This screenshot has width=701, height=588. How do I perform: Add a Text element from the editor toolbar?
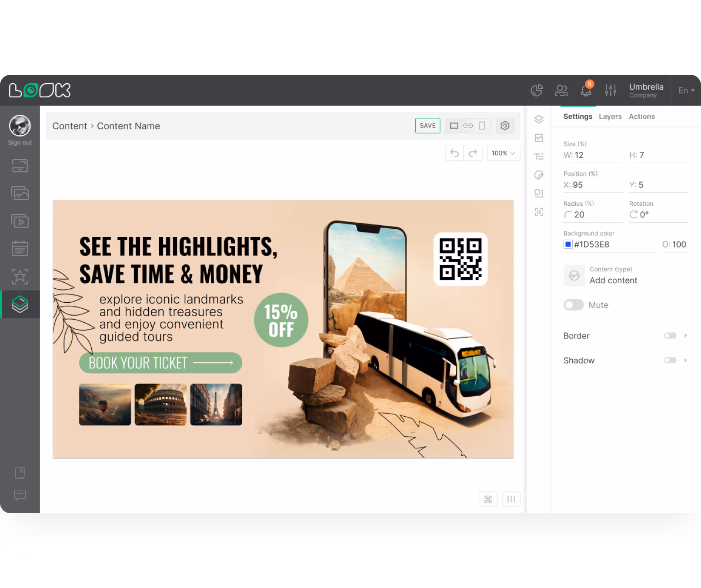[x=539, y=156]
